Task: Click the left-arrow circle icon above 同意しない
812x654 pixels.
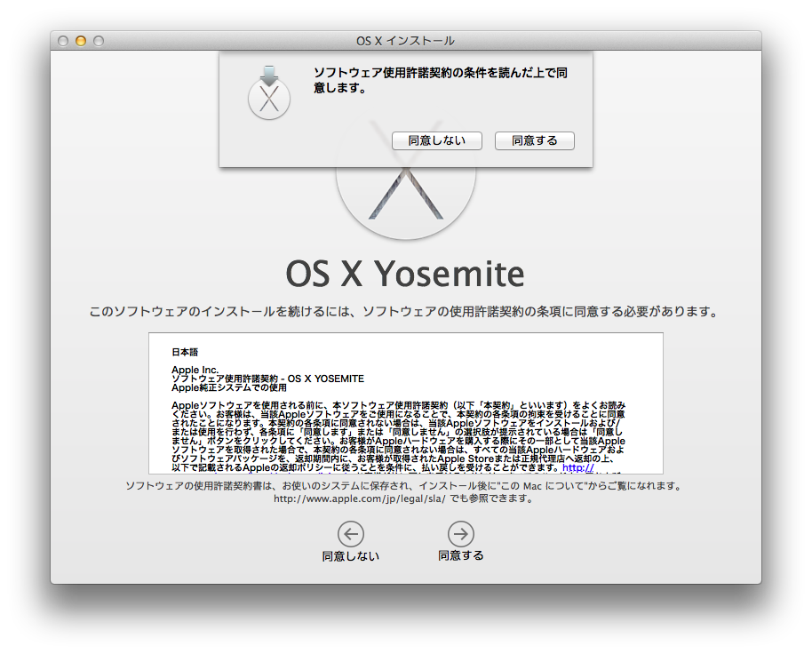Action: 351,533
